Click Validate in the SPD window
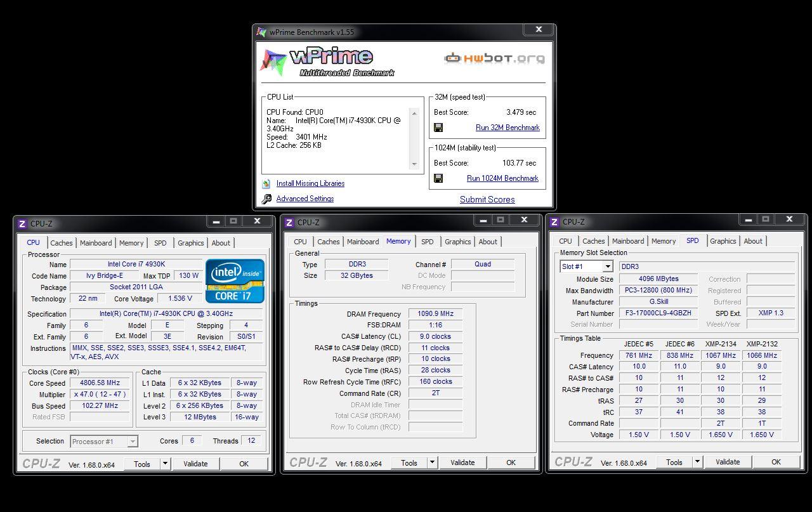Screen dimensions: 812x512 728,462
